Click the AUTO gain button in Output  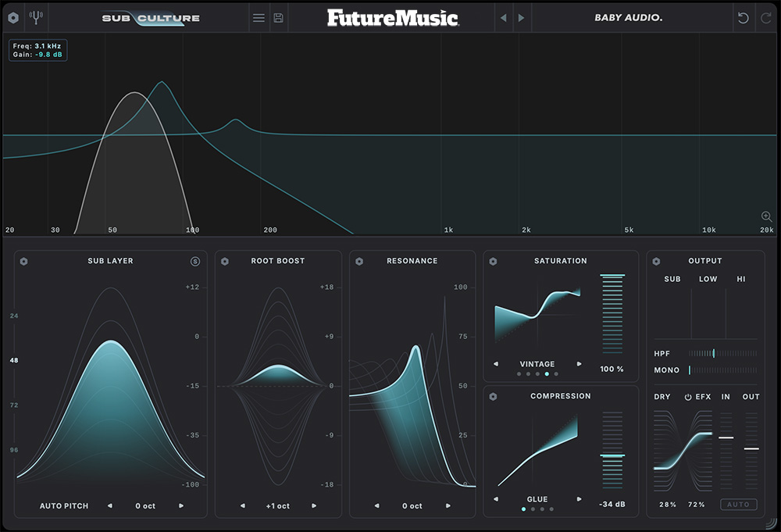point(739,504)
